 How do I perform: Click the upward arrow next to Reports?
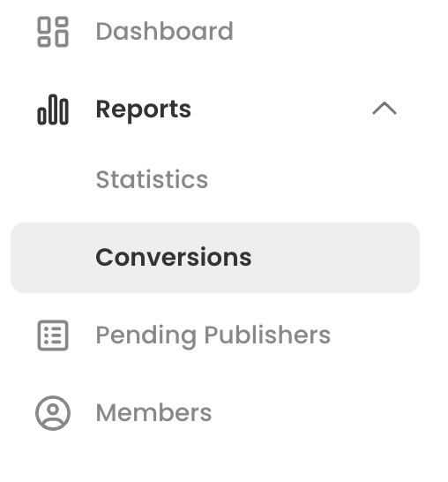(385, 109)
